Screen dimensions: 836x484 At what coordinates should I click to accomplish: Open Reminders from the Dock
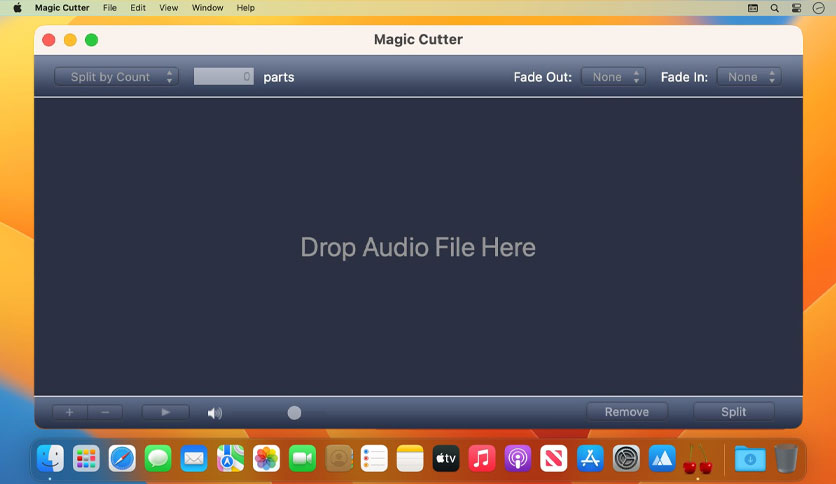[x=374, y=458]
